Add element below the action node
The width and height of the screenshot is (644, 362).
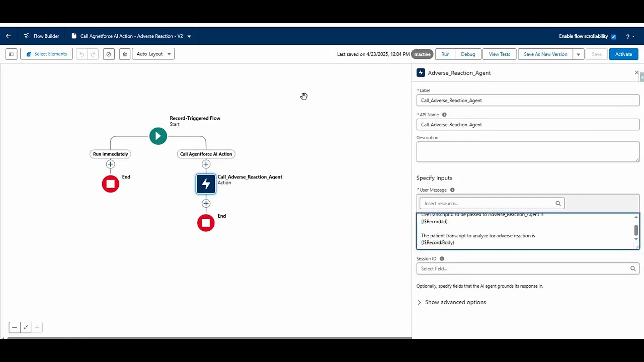coord(206,204)
